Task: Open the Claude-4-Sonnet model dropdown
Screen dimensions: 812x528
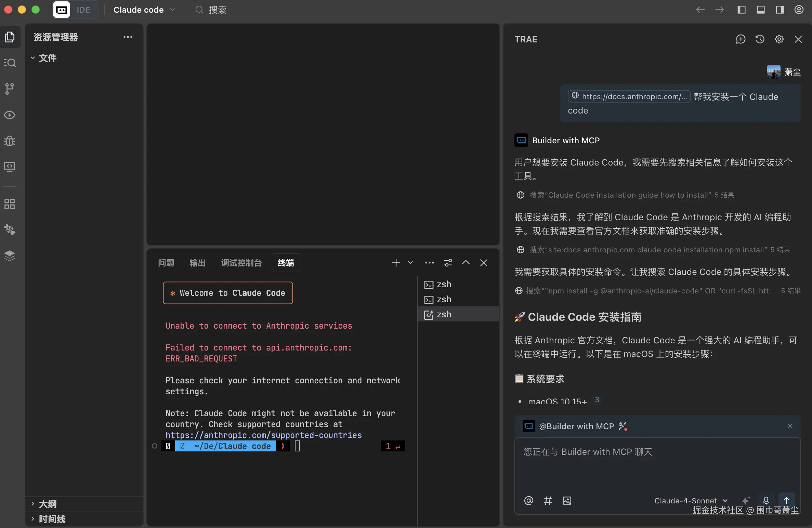Action: tap(690, 500)
